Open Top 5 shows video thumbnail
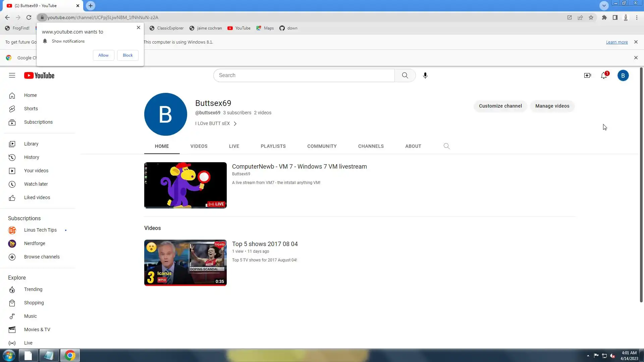The image size is (644, 362). click(185, 262)
